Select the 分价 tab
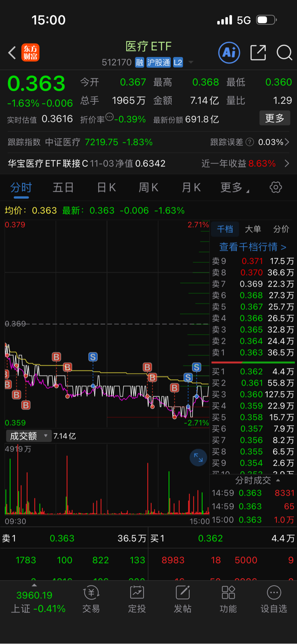Screen dimensions: 297x644 [281, 229]
